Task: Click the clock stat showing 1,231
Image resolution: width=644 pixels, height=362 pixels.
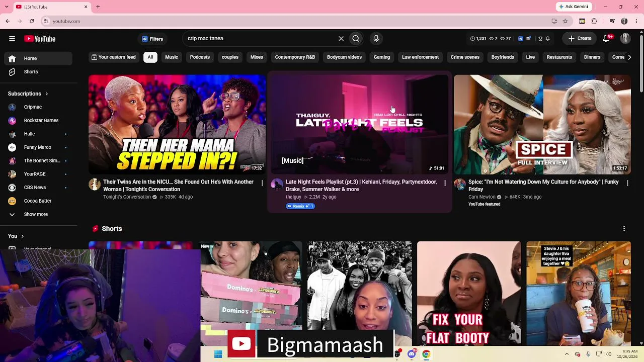Action: click(x=478, y=39)
